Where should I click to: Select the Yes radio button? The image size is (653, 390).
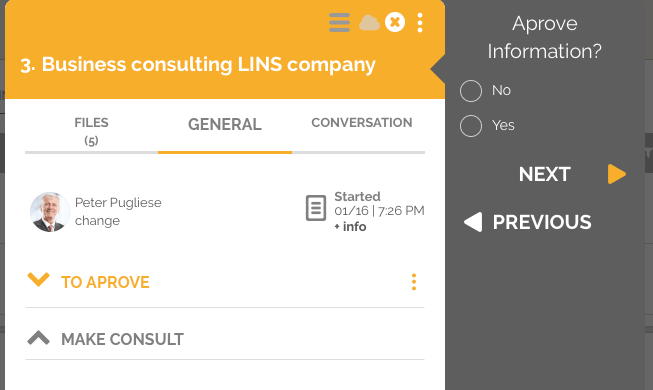coord(471,126)
